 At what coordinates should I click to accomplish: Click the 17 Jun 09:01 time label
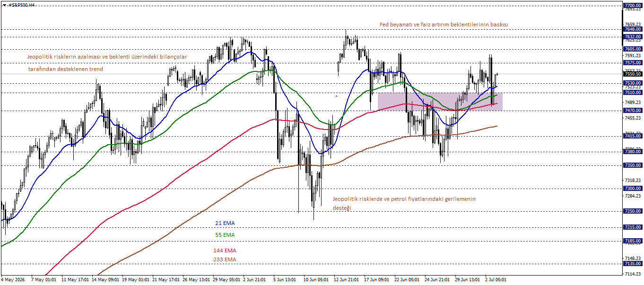tap(377, 280)
